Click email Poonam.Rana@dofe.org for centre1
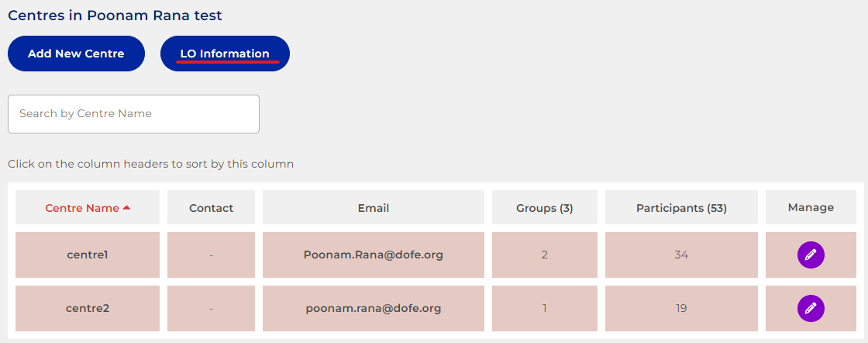Image resolution: width=868 pixels, height=343 pixels. (x=374, y=255)
